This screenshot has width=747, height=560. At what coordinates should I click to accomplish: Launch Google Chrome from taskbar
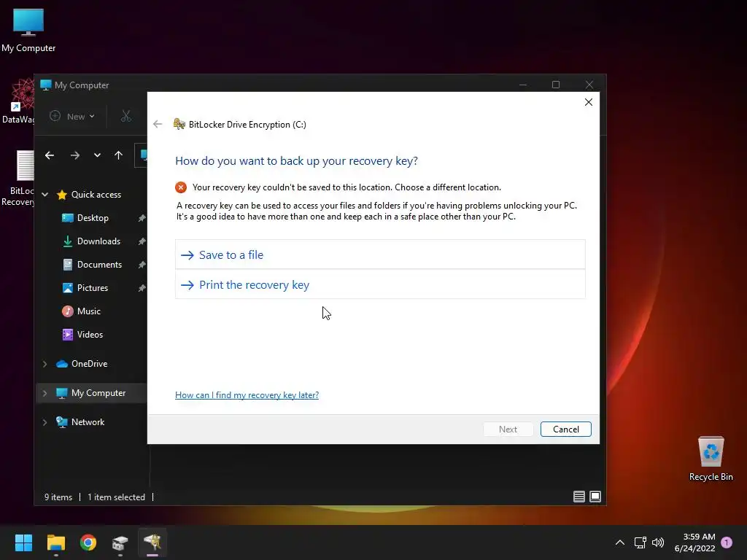88,542
